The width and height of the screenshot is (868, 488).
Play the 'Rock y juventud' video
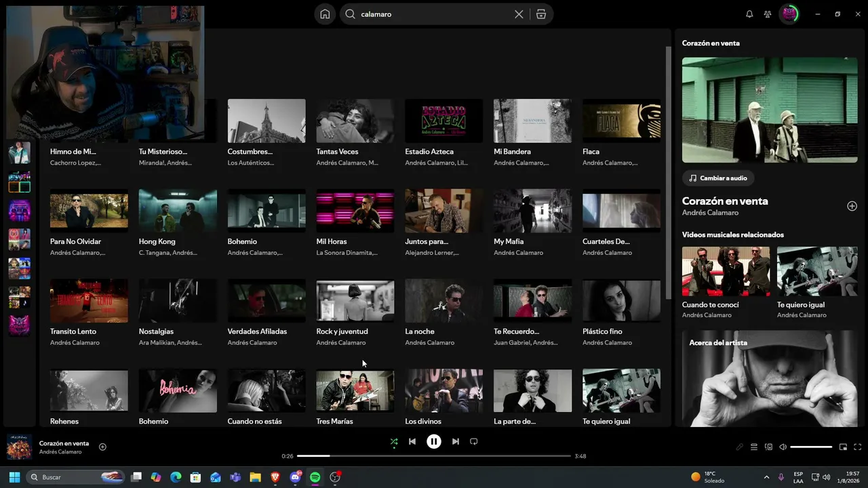pos(355,301)
